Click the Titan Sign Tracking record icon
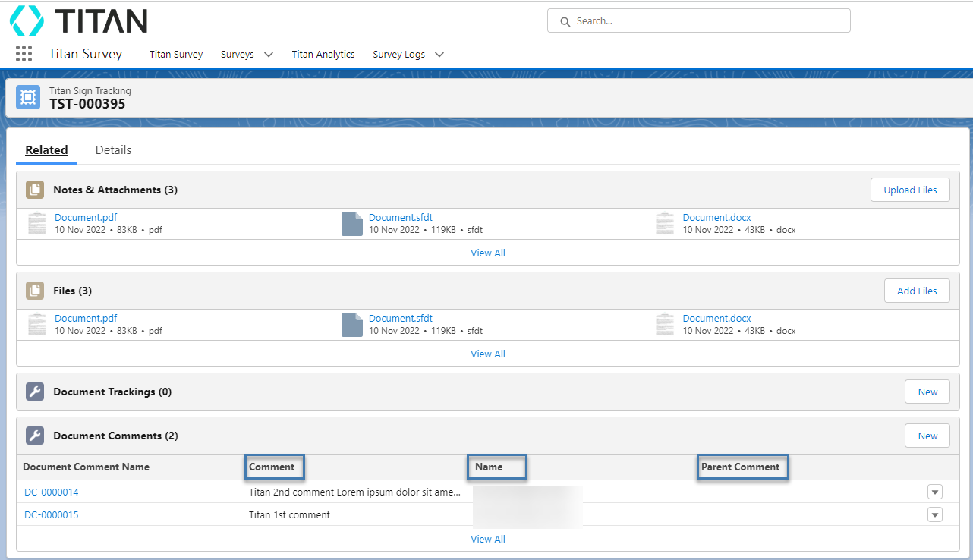This screenshot has height=560, width=973. click(28, 97)
